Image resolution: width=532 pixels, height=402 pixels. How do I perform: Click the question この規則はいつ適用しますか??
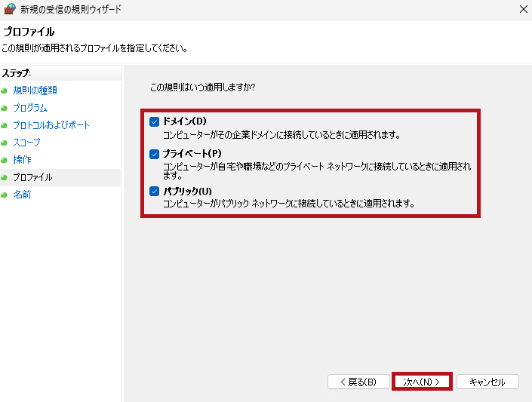[202, 87]
